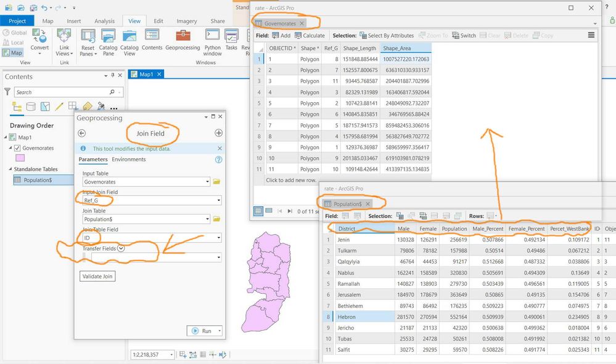The height and width of the screenshot is (364, 616).
Task: Dismiss the tool modifies input data message
Action: (x=220, y=148)
